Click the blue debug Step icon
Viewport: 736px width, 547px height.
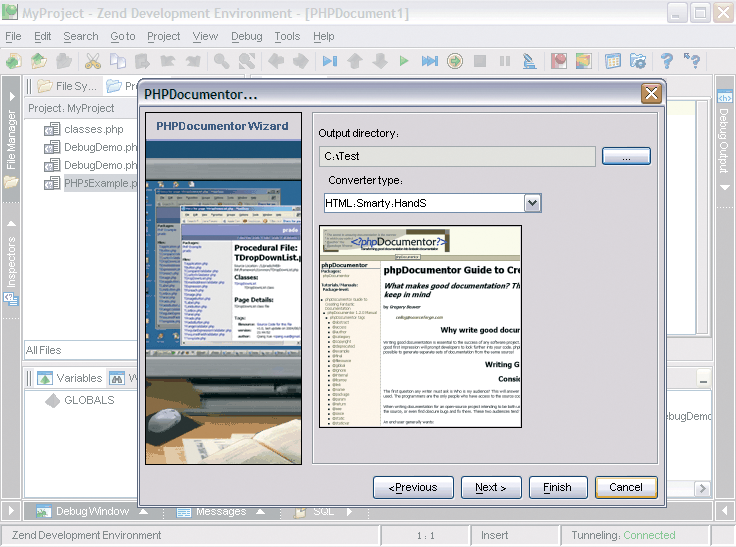330,61
